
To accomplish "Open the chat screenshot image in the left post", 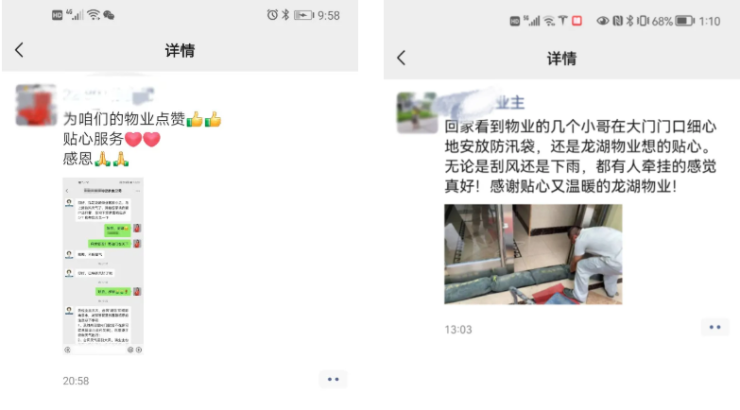I will coord(103,266).
